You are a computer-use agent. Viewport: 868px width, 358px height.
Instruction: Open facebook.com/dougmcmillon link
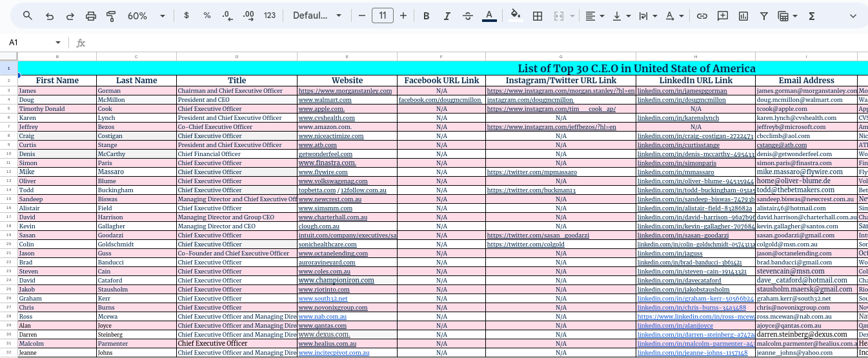[x=441, y=100]
